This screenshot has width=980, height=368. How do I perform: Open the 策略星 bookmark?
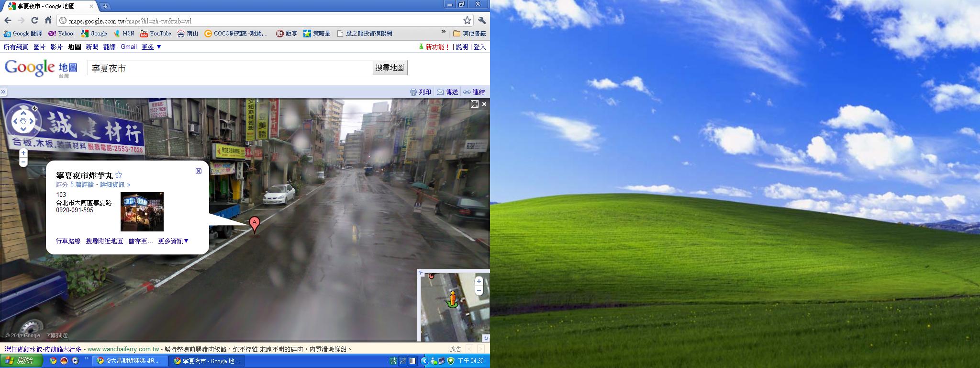coord(317,34)
